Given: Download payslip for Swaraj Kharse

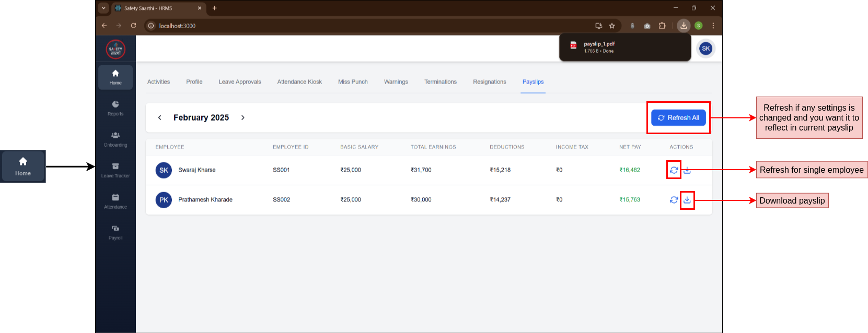Looking at the screenshot, I should click(x=687, y=170).
